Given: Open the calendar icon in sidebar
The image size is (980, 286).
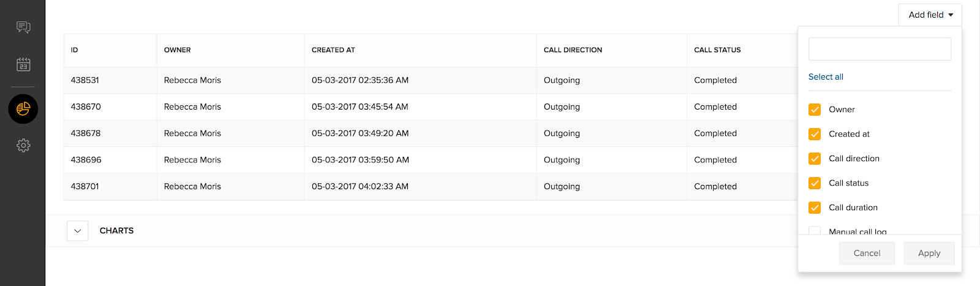Looking at the screenshot, I should 23,64.
